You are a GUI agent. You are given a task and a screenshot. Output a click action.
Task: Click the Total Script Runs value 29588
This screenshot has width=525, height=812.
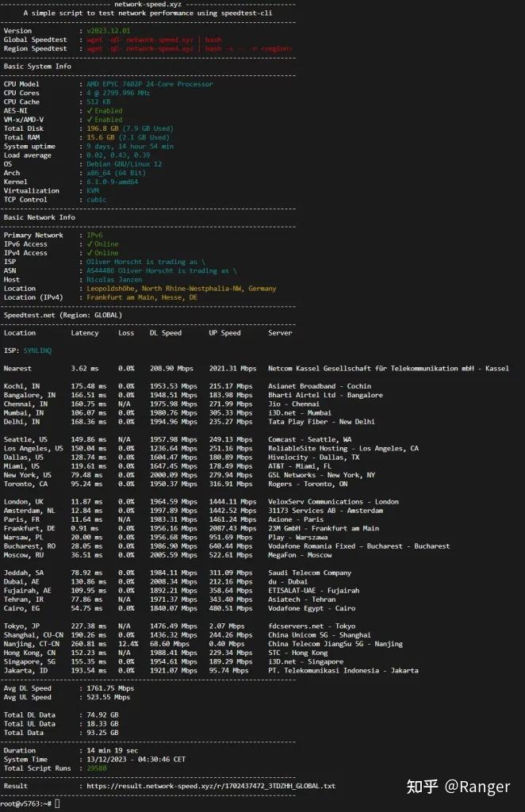click(x=96, y=768)
